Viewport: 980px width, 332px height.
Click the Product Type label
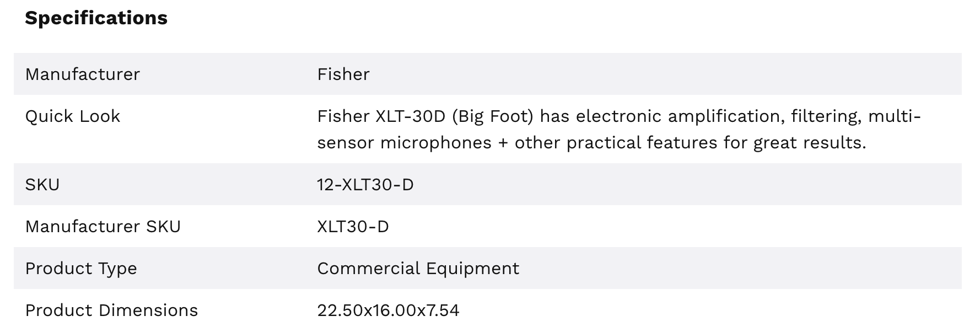click(x=81, y=269)
